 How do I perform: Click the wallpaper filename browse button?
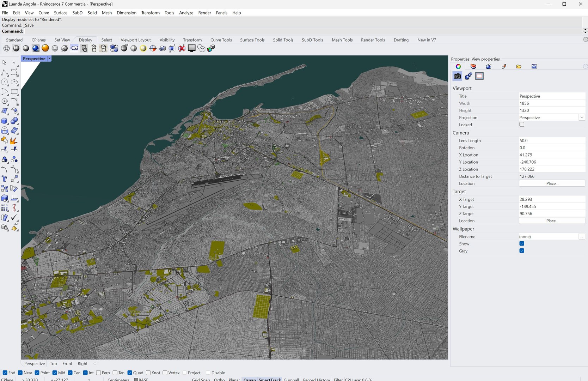click(582, 237)
